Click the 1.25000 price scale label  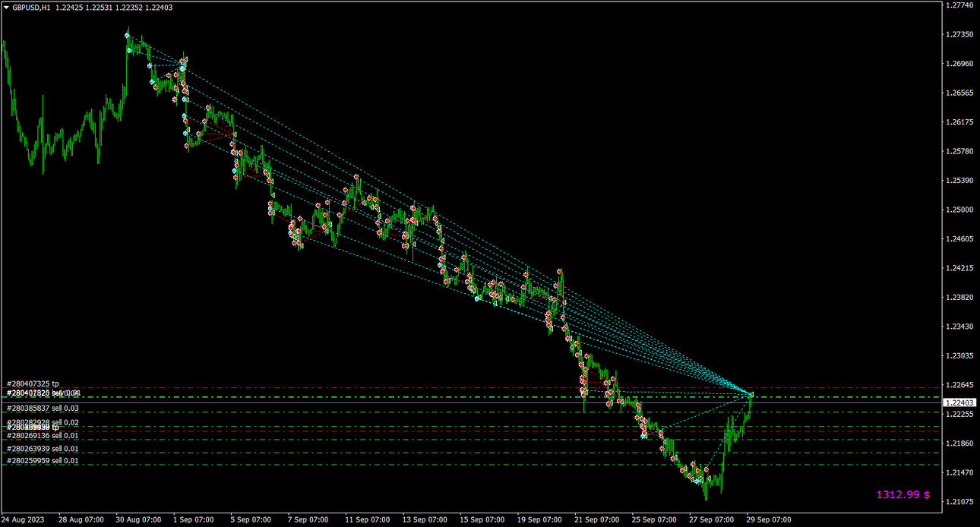[x=960, y=210]
